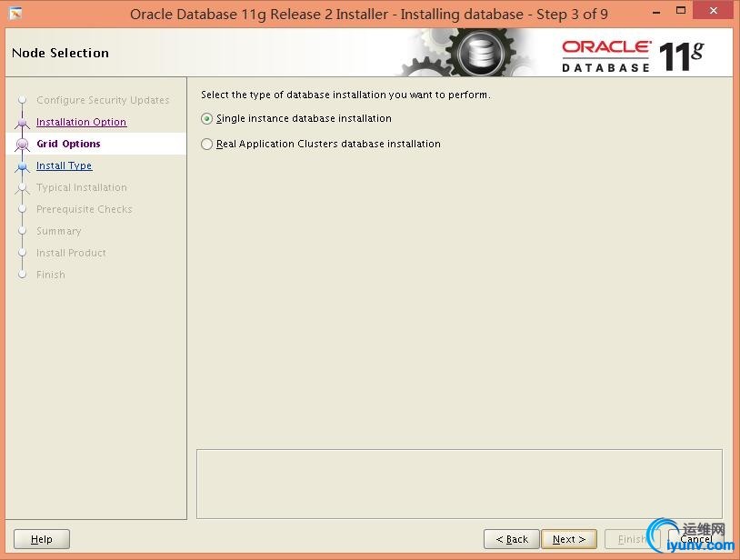Click the Grid Options step marker icon
The width and height of the screenshot is (740, 560).
pyautogui.click(x=22, y=145)
